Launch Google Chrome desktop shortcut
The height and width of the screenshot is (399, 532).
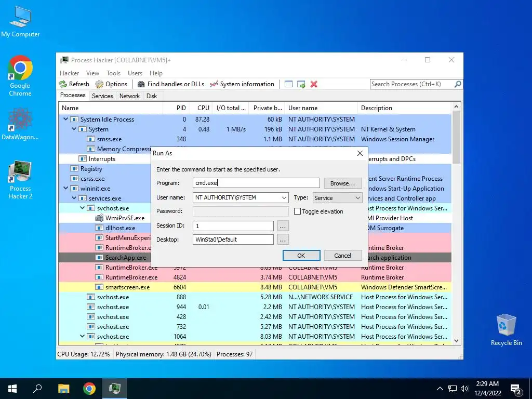(x=20, y=76)
